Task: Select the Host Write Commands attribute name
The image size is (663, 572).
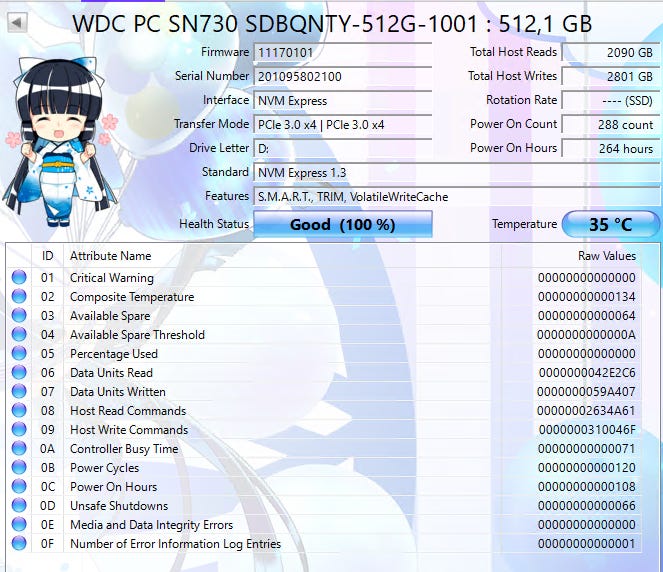Action: 129,430
